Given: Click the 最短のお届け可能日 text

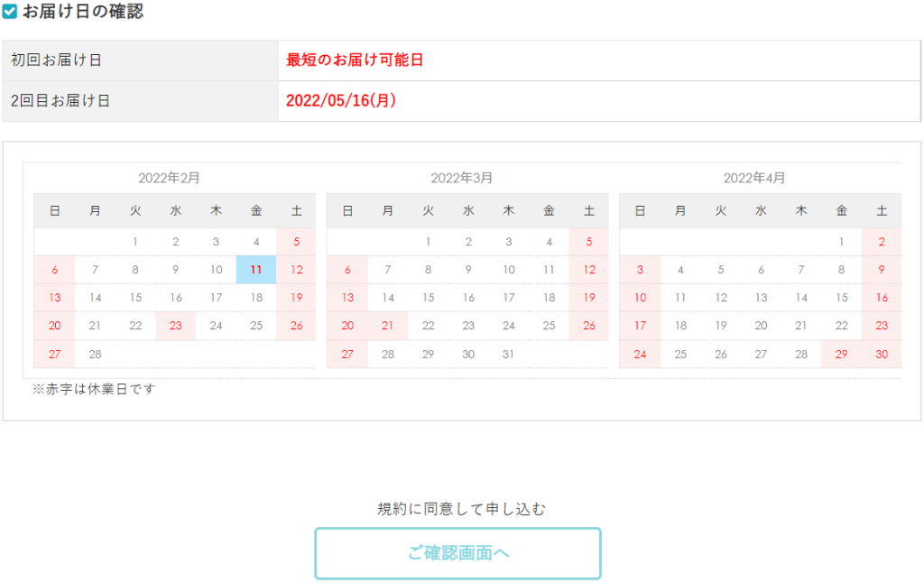Looking at the screenshot, I should tap(355, 60).
